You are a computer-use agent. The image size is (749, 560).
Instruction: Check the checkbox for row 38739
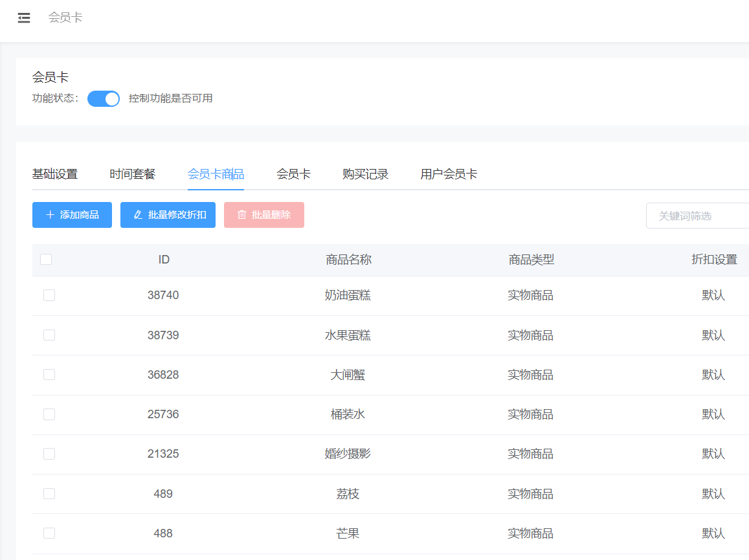[x=49, y=335]
